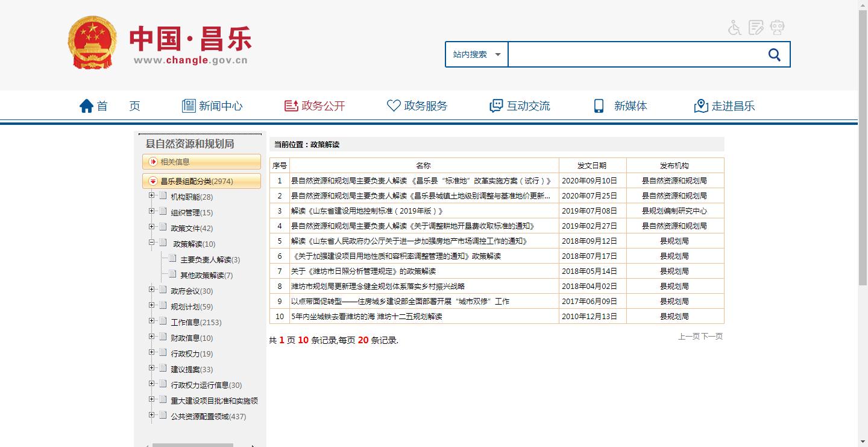Click the sidebar horizontal scrollbar
Viewport: 868px width, 447px height.
coord(192,445)
